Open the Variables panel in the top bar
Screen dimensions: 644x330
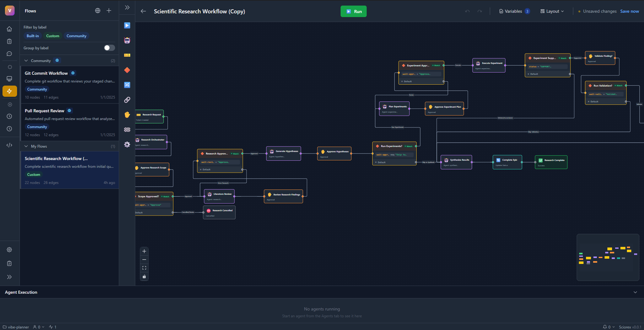[x=513, y=11]
